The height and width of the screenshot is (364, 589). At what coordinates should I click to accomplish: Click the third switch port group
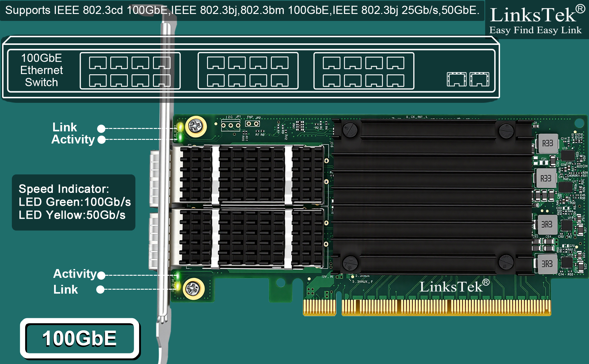[x=364, y=71]
